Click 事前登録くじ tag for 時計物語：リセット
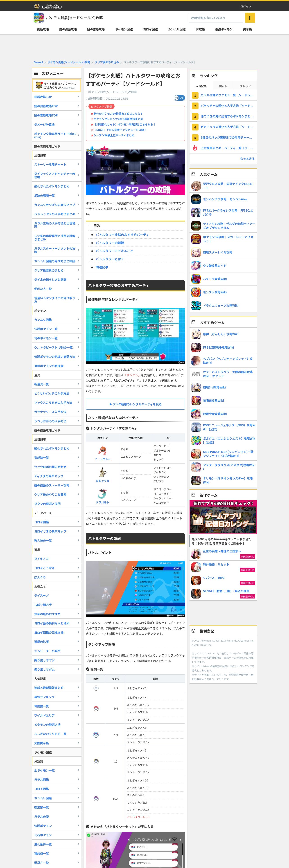The height and width of the screenshot is (868, 289). pos(248,570)
